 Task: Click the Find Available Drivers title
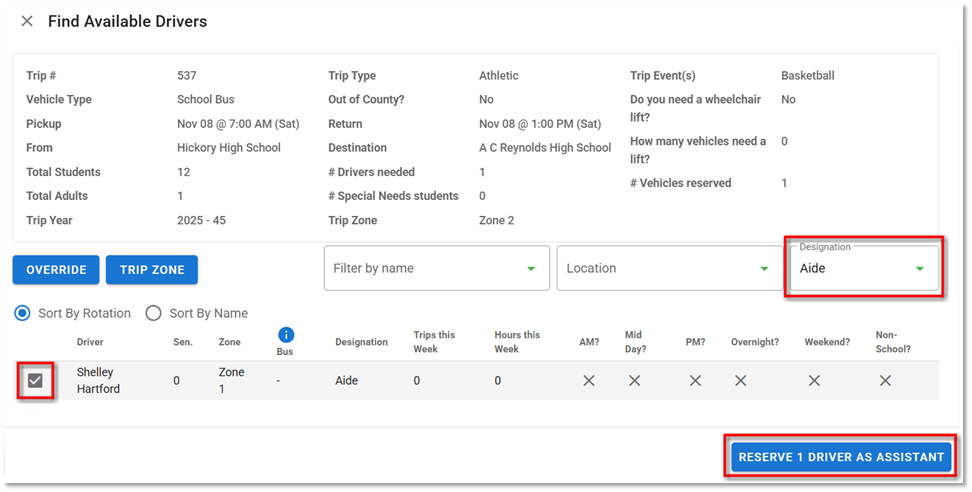[128, 21]
